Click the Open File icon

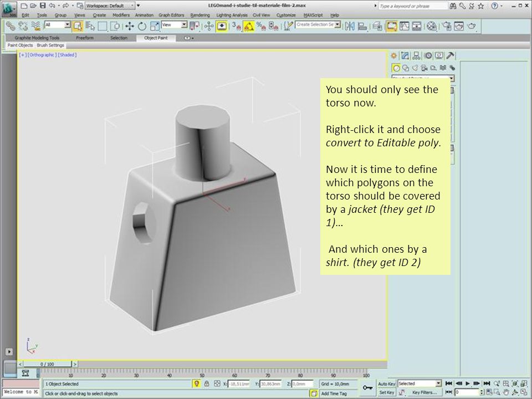point(33,6)
